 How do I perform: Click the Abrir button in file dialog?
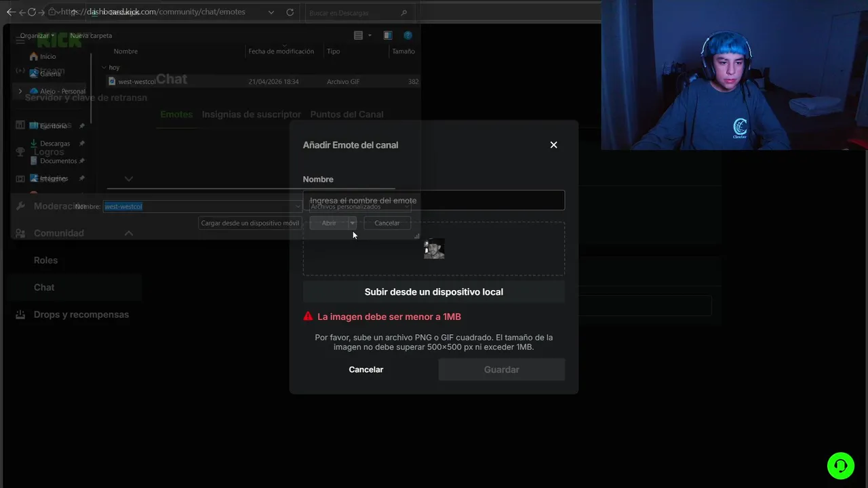click(329, 223)
